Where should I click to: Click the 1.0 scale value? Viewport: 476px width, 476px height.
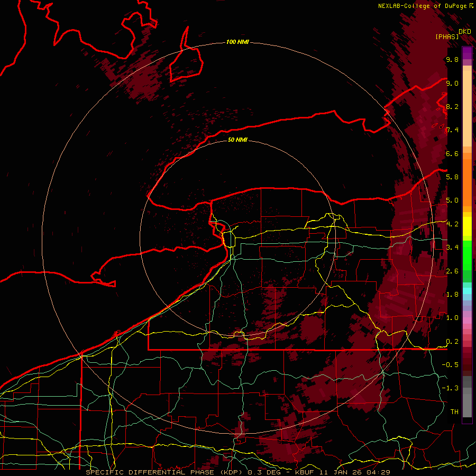coord(452,318)
